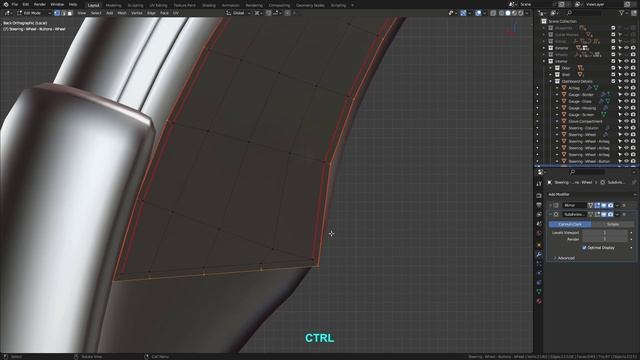This screenshot has width=640, height=360.
Task: Enable vertex select mode
Action: point(57,13)
